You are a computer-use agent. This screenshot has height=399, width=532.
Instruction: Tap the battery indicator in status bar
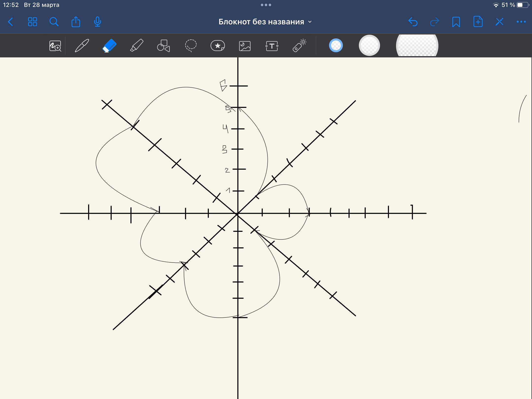pos(523,5)
